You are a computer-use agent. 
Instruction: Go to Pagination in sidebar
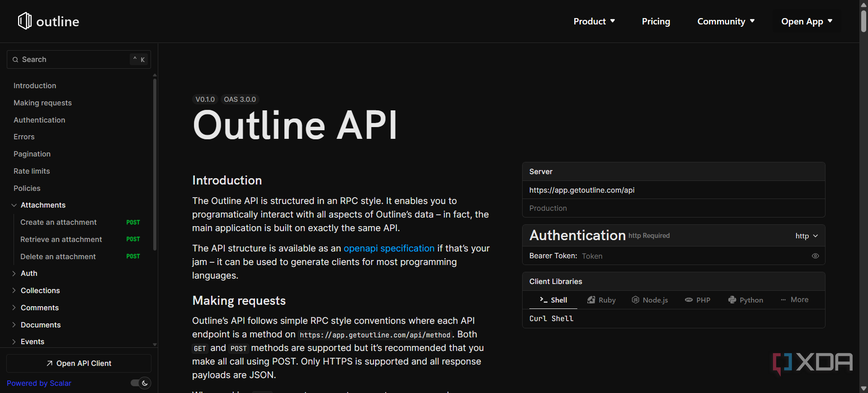[x=32, y=154]
